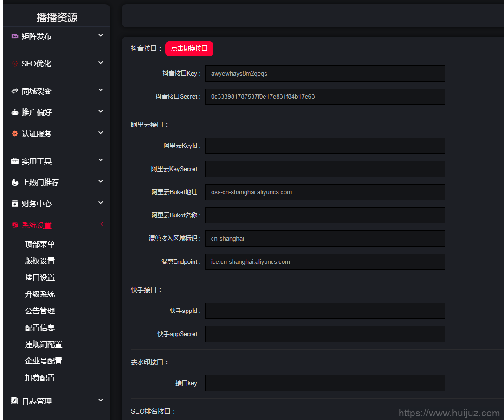Open 企业号配置 submenu item

[44, 361]
